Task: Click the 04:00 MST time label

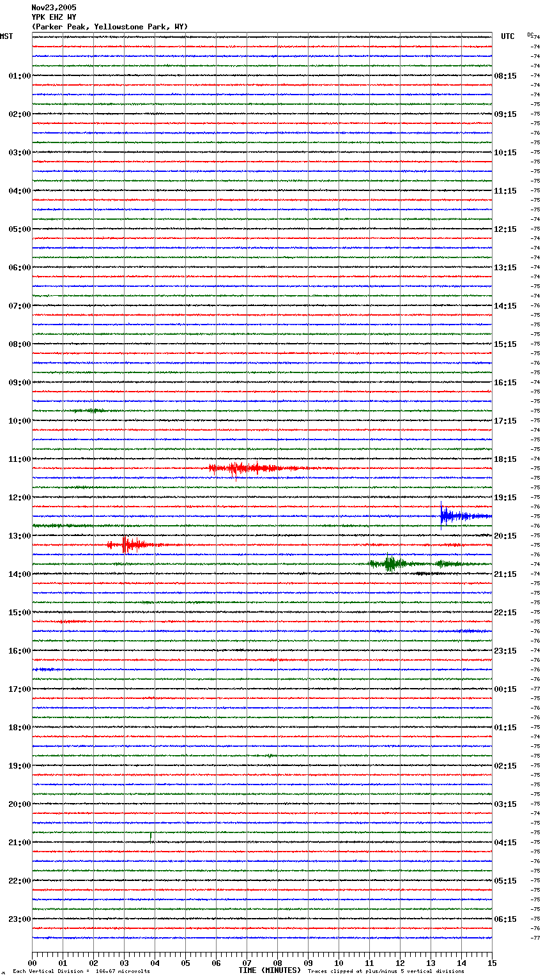Action: click(20, 191)
